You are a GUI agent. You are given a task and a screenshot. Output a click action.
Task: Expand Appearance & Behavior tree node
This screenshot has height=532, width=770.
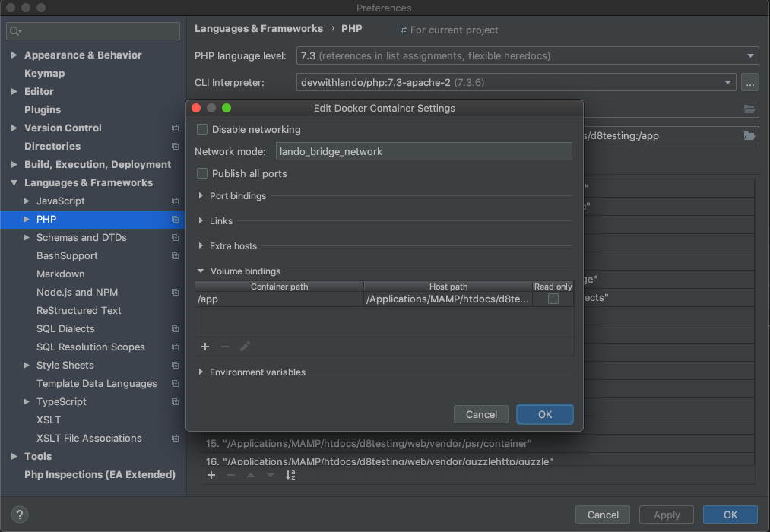click(14, 55)
